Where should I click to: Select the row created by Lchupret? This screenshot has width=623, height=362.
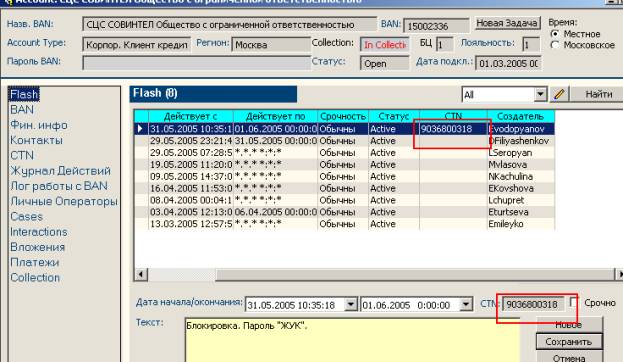coord(344,200)
